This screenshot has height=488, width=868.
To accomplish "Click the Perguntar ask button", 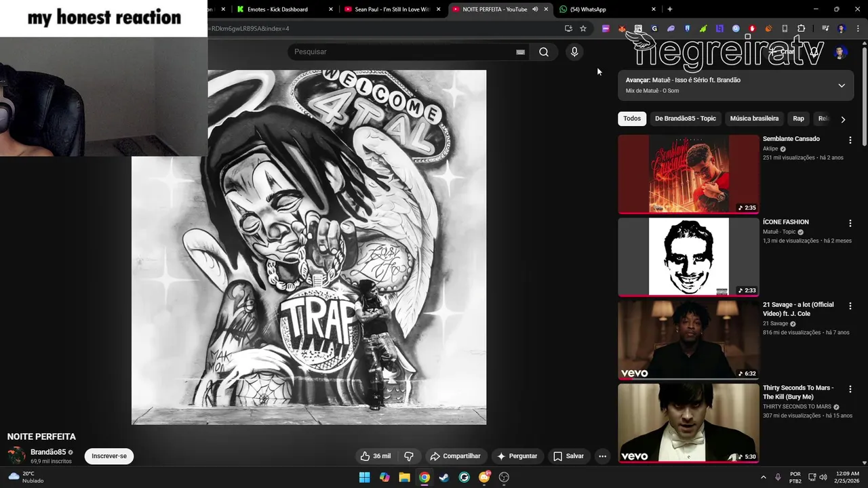I will 517,456.
